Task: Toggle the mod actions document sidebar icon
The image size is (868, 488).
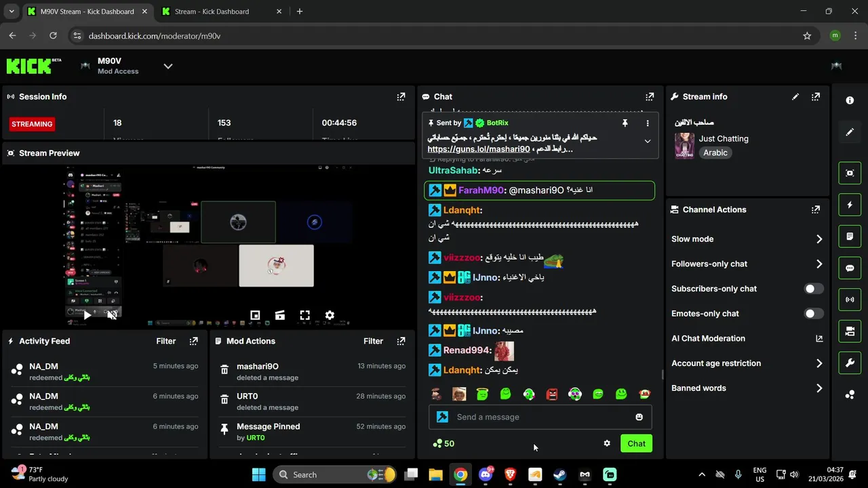Action: pyautogui.click(x=850, y=237)
